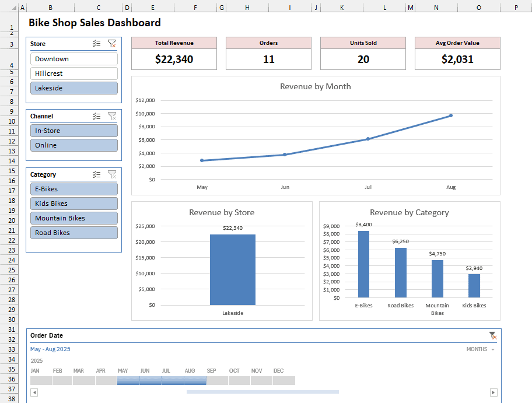
Task: Select APR on the timeline
Action: pos(106,380)
